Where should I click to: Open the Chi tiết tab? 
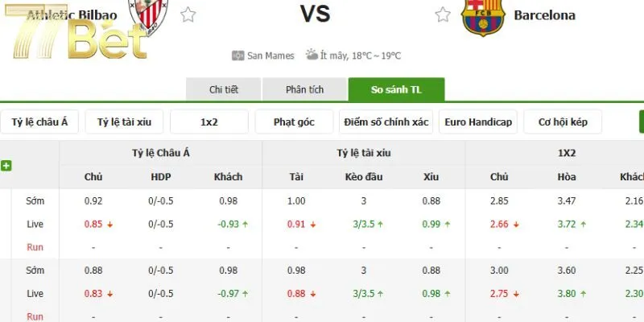click(224, 89)
